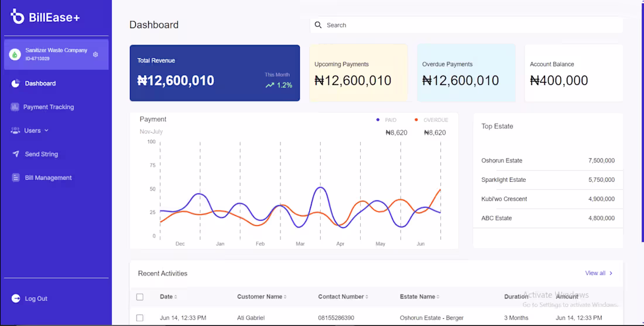Toggle the PAID legend dot in chart
The image size is (644, 326).
coord(378,120)
